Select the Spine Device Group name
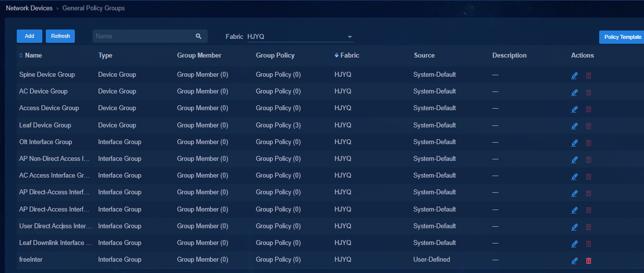Image resolution: width=644 pixels, height=273 pixels. 47,74
